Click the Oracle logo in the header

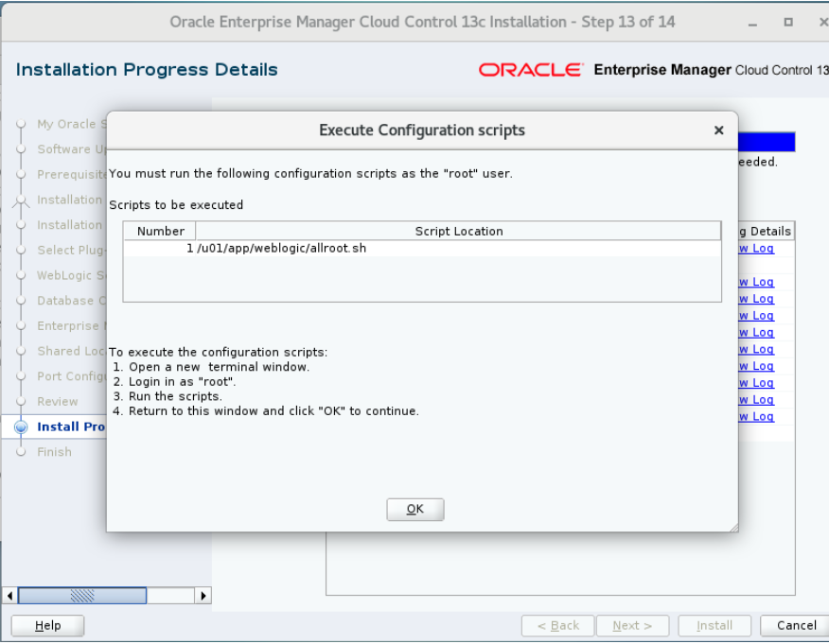pyautogui.click(x=533, y=68)
